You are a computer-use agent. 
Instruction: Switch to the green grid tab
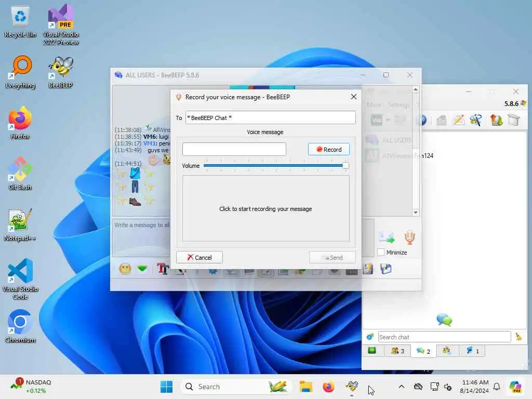pyautogui.click(x=372, y=351)
